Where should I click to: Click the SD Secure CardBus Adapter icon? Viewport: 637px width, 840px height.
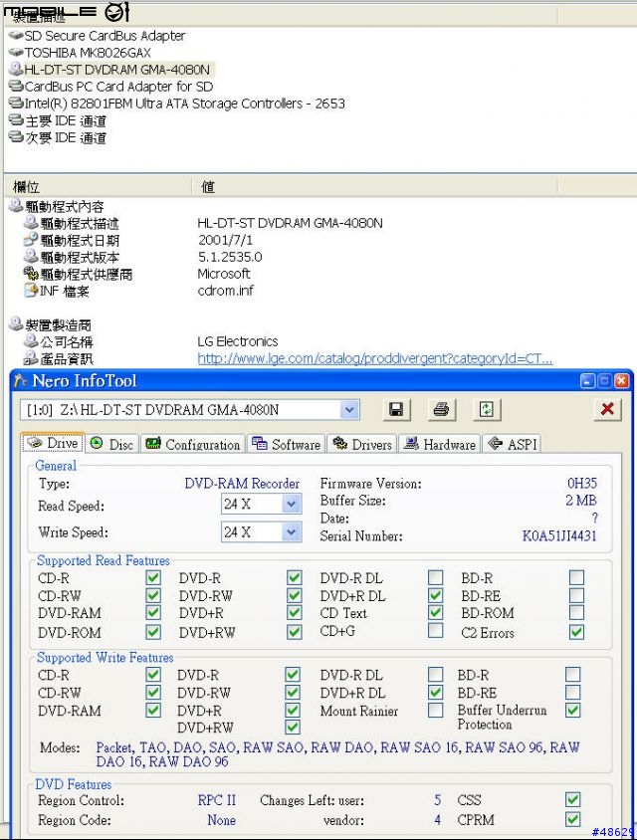coord(16,36)
